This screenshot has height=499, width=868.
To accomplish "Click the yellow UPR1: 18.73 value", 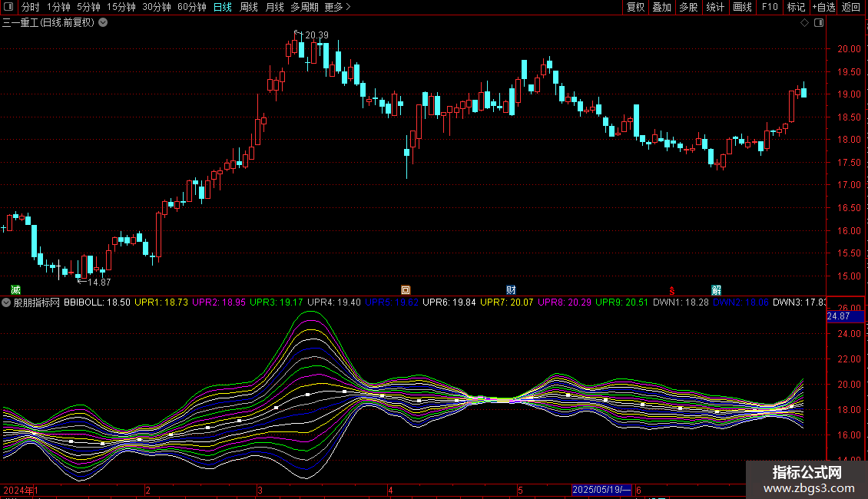I will [161, 302].
